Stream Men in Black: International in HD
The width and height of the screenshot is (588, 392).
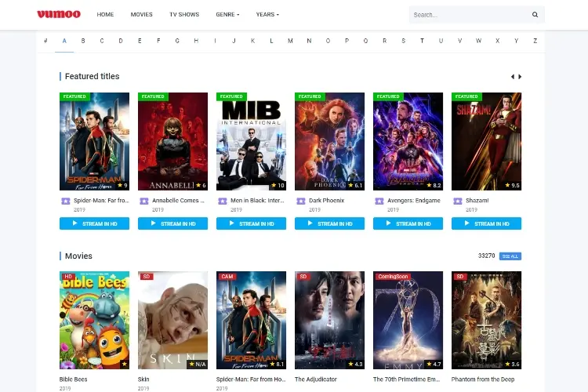coord(251,223)
